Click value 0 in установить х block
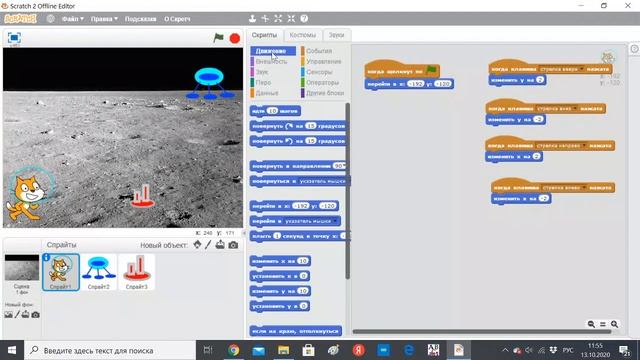 303,276
